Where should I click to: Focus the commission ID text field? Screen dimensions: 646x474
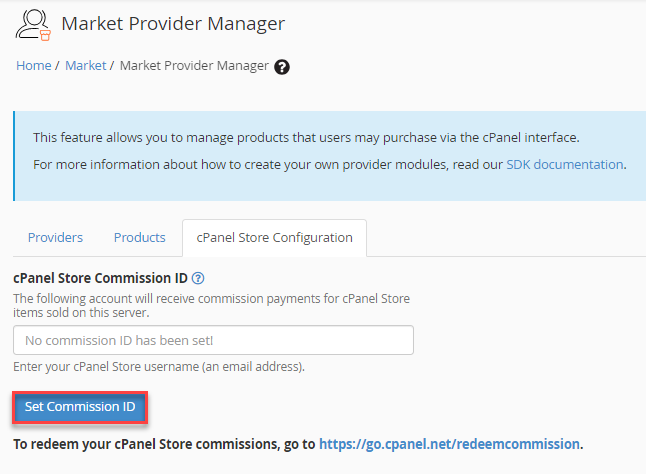(213, 340)
